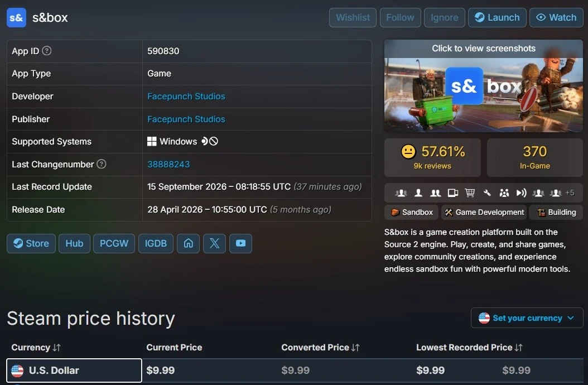Image resolution: width=588 pixels, height=385 pixels.
Task: Select the Sandbox tag
Action: pyautogui.click(x=411, y=213)
